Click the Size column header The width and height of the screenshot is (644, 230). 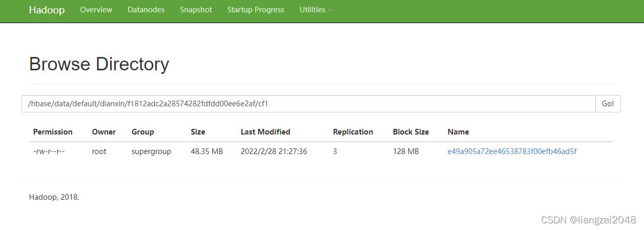pyautogui.click(x=198, y=132)
